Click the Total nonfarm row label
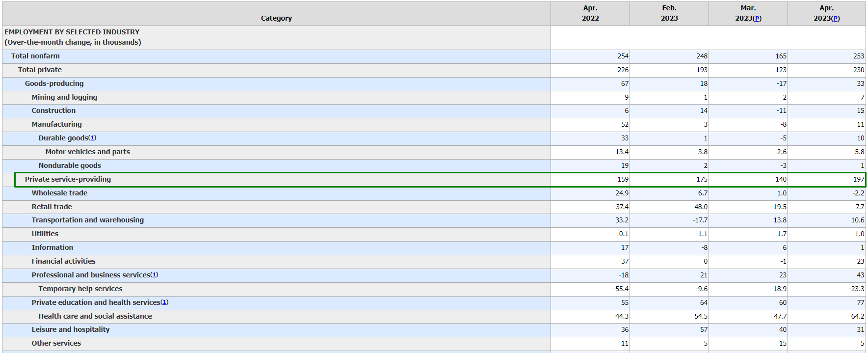Screen dimensions: 868x353 35,56
